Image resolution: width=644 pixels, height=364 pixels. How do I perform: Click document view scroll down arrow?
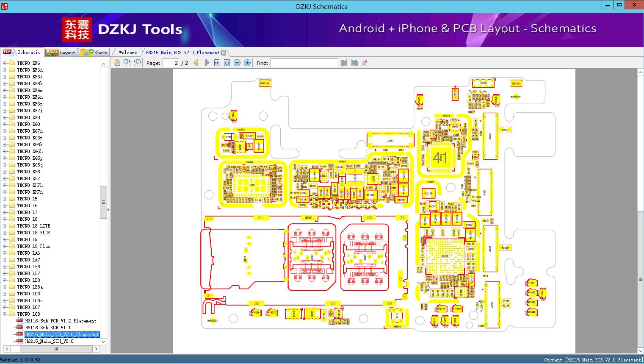pos(641,350)
